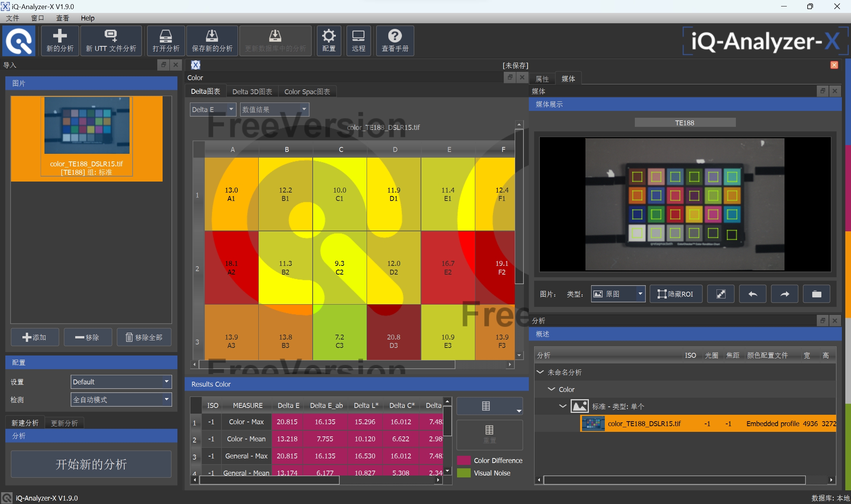Switch to the Delta 3D图表 tab
Image resolution: width=851 pixels, height=504 pixels.
pyautogui.click(x=252, y=92)
